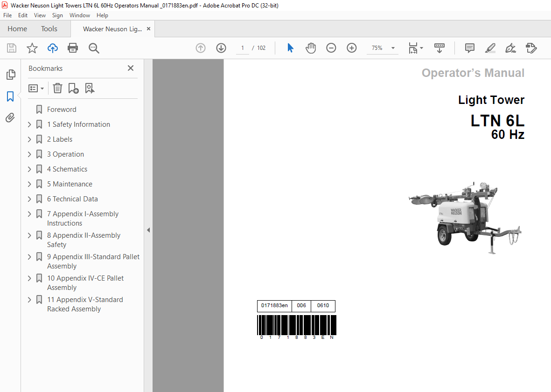
Task: Zoom out with the minus button
Action: point(331,48)
